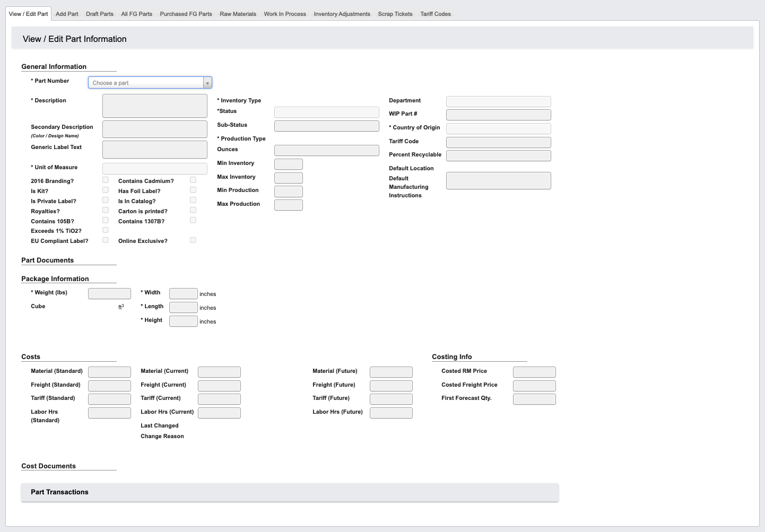Open the Choose a part dropdown arrow
Screen dimensions: 765x532
pyautogui.click(x=207, y=83)
